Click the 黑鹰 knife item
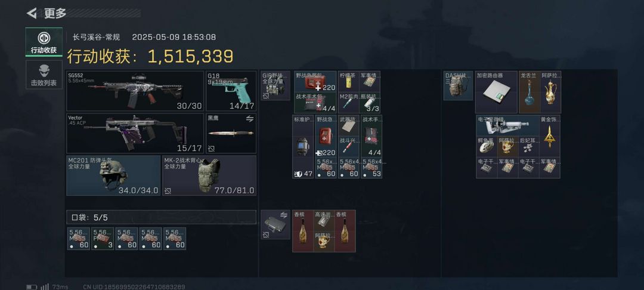This screenshot has height=290, width=644. coord(231,134)
